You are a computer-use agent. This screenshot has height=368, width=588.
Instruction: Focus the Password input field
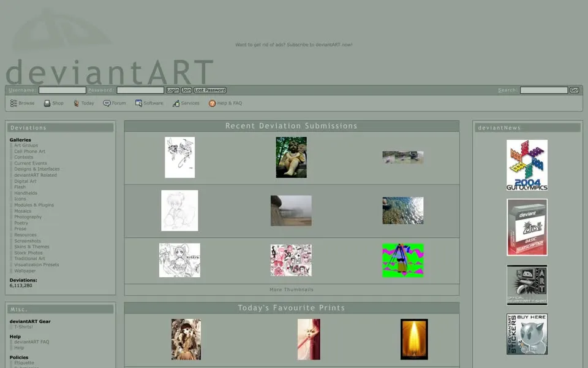pyautogui.click(x=140, y=90)
